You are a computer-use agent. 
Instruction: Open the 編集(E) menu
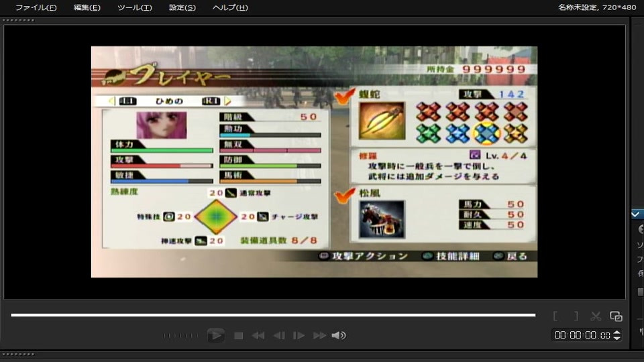click(87, 7)
